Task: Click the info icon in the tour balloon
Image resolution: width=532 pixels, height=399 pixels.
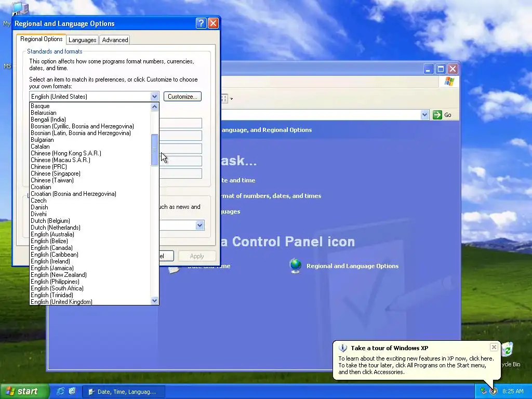Action: [x=343, y=348]
